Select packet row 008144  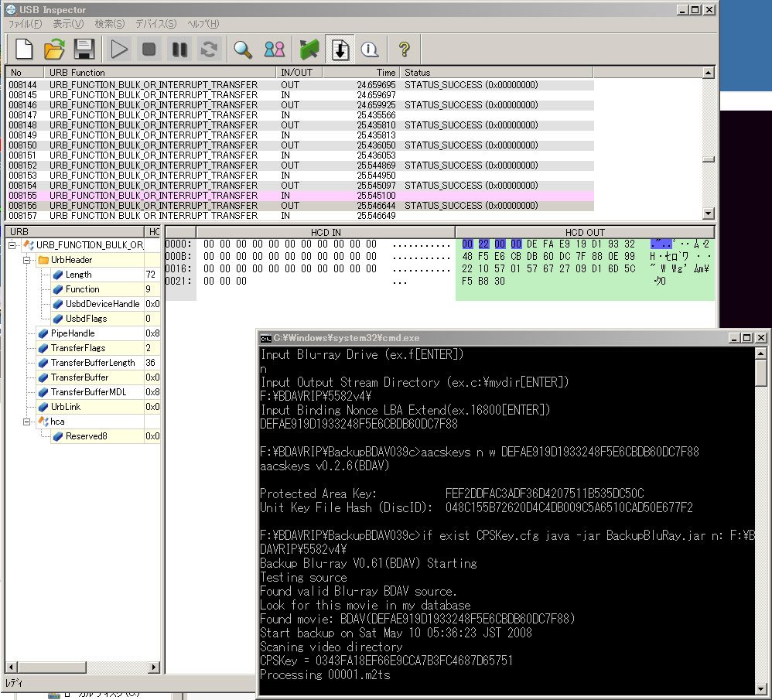coord(300,85)
